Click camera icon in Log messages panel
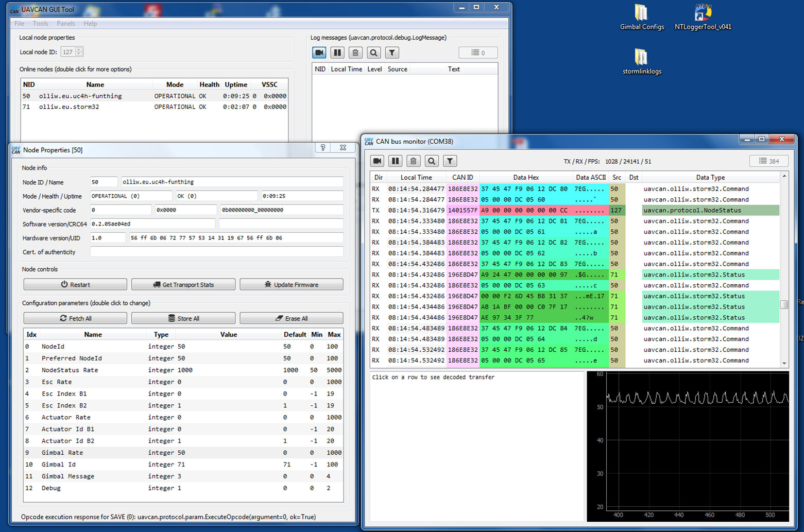The height and width of the screenshot is (532, 804). tap(319, 53)
